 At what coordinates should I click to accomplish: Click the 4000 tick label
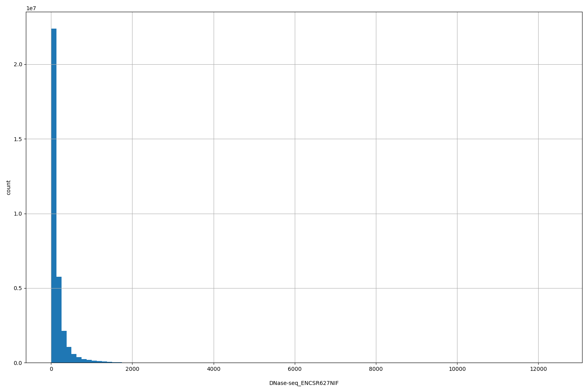214,369
